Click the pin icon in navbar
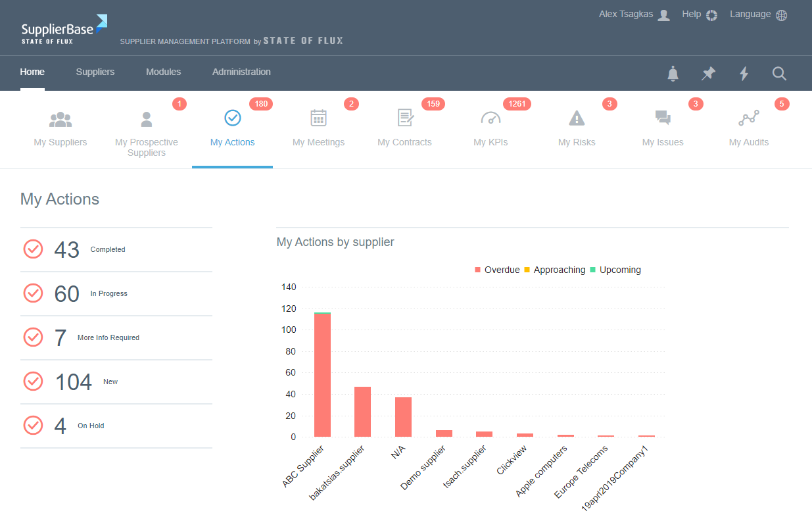 tap(708, 74)
